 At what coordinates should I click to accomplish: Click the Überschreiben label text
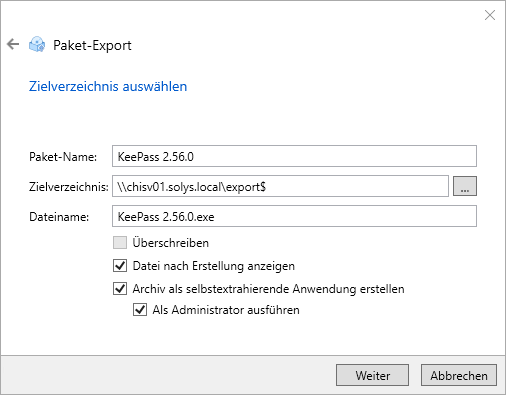pyautogui.click(x=171, y=243)
